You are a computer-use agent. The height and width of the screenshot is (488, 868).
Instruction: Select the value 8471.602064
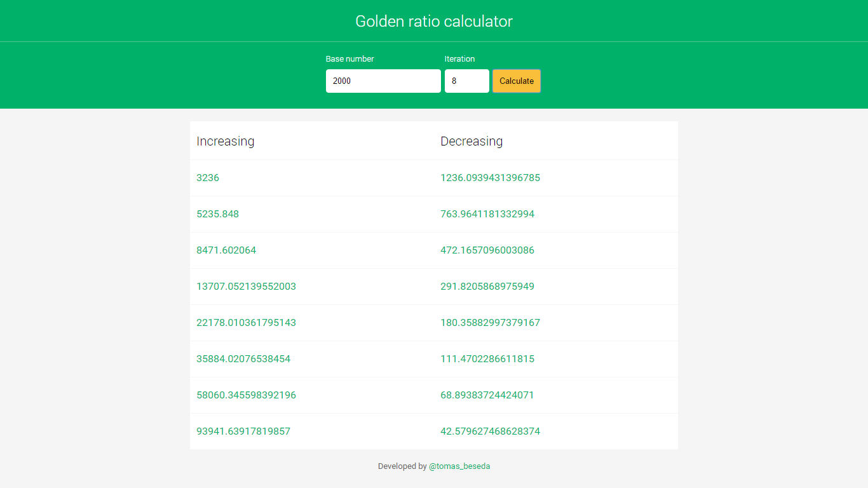(x=226, y=250)
